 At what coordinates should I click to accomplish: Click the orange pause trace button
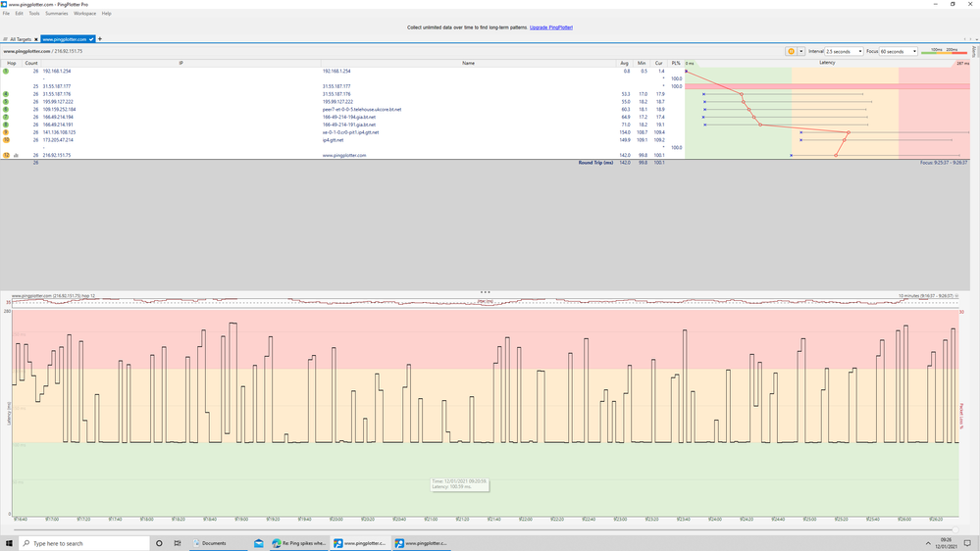[791, 51]
